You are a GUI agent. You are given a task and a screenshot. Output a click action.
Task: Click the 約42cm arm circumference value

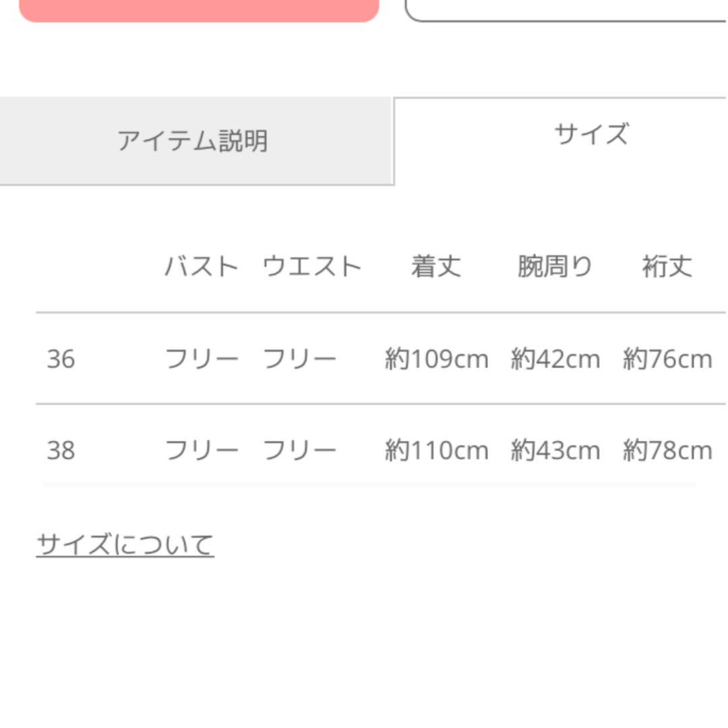pyautogui.click(x=555, y=359)
